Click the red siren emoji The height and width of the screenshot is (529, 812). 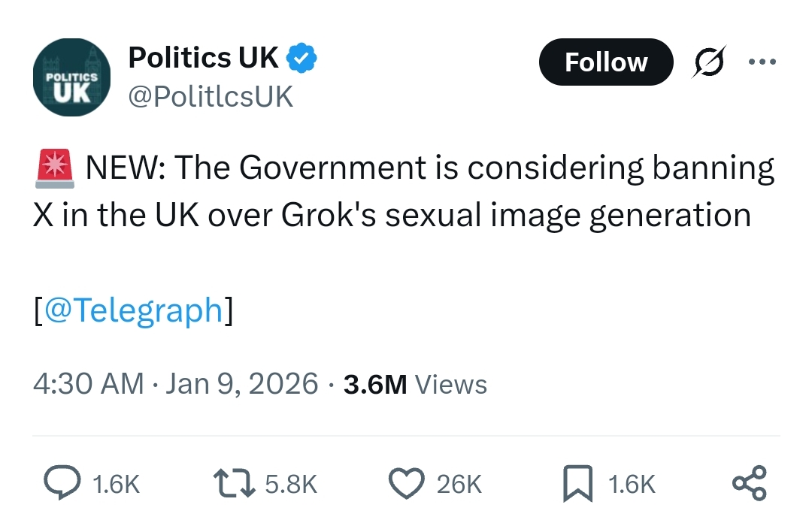click(x=54, y=167)
